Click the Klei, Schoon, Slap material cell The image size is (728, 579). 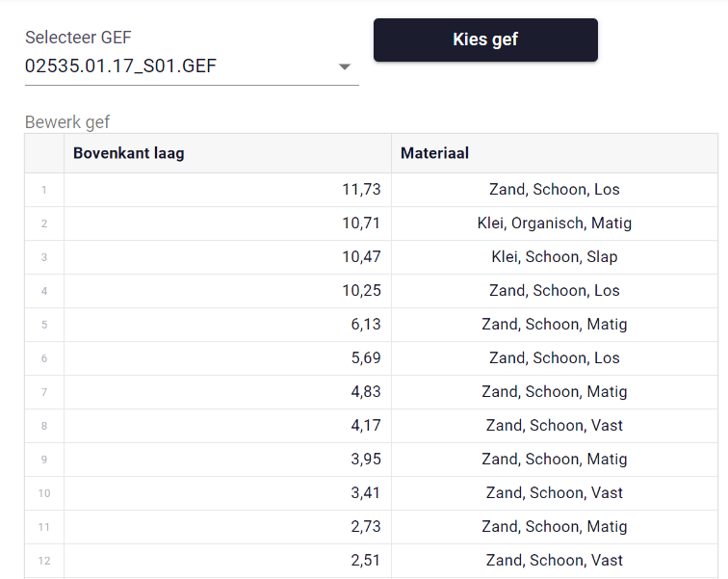click(555, 257)
